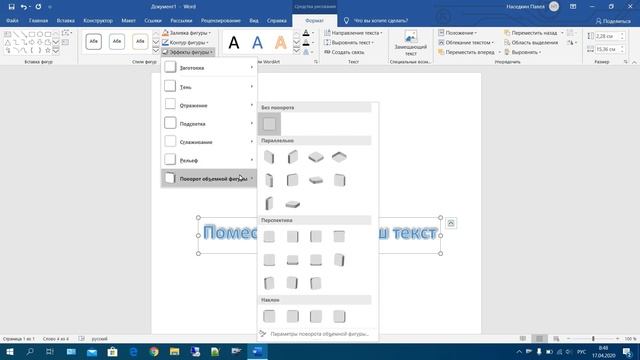Viewport: 640px width, 360px height.
Task: Click the proofing check icon in status bar
Action: click(x=82, y=339)
